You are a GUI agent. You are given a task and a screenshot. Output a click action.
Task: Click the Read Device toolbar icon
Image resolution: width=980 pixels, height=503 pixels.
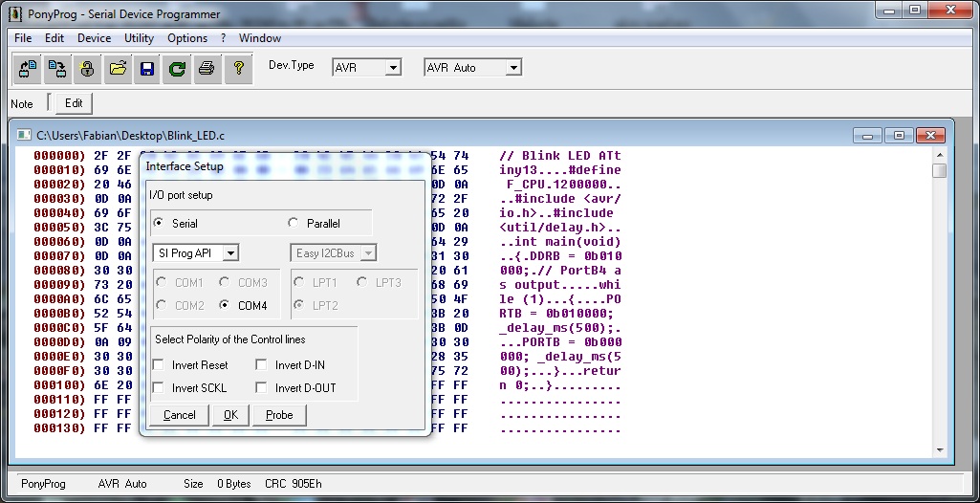pos(28,68)
